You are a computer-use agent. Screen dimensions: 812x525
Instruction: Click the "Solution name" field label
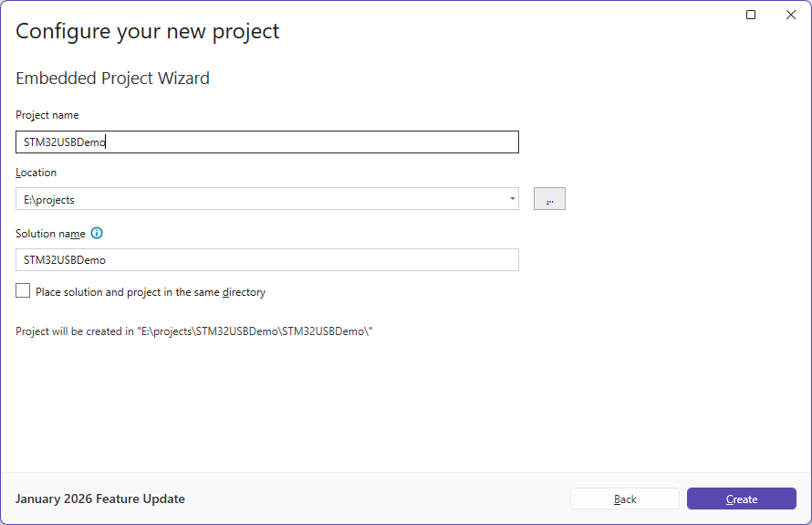tap(50, 234)
